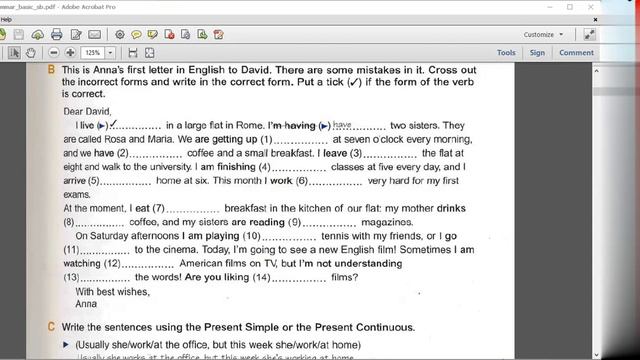The width and height of the screenshot is (640, 360).
Task: Activate the Select tool arrow
Action: pyautogui.click(x=14, y=53)
